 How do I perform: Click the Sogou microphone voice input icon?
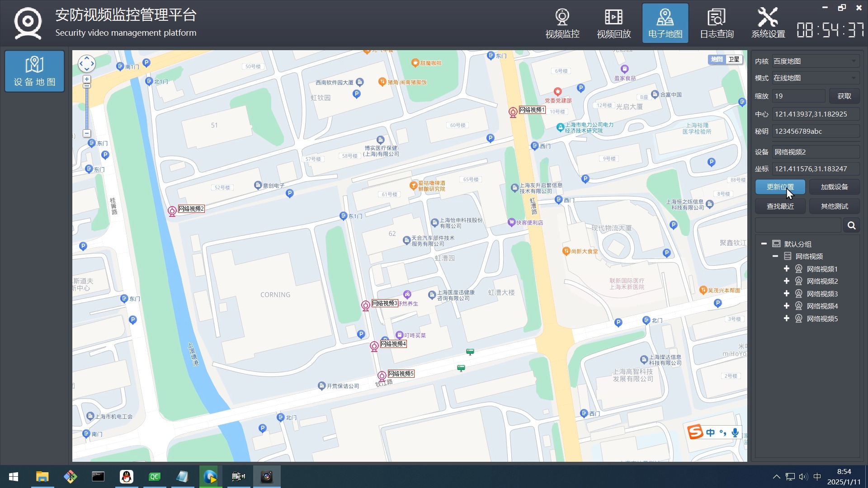(735, 432)
